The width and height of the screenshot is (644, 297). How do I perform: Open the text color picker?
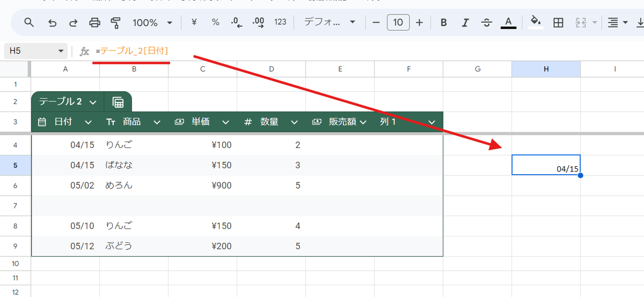[508, 23]
